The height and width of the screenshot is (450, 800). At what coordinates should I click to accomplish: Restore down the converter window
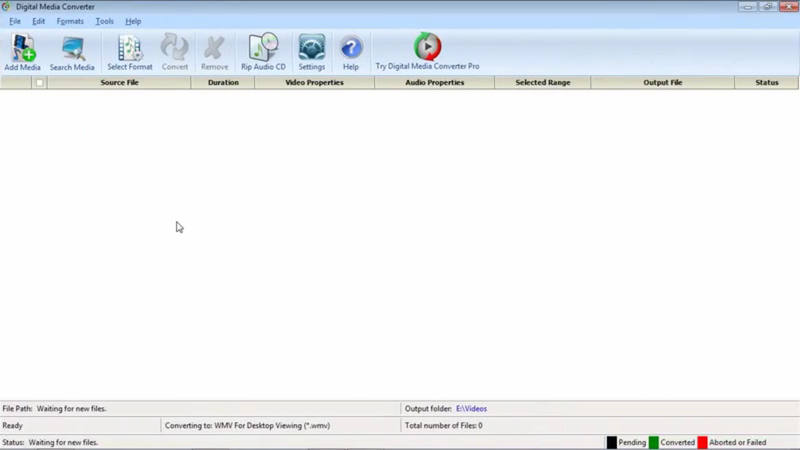pyautogui.click(x=767, y=7)
